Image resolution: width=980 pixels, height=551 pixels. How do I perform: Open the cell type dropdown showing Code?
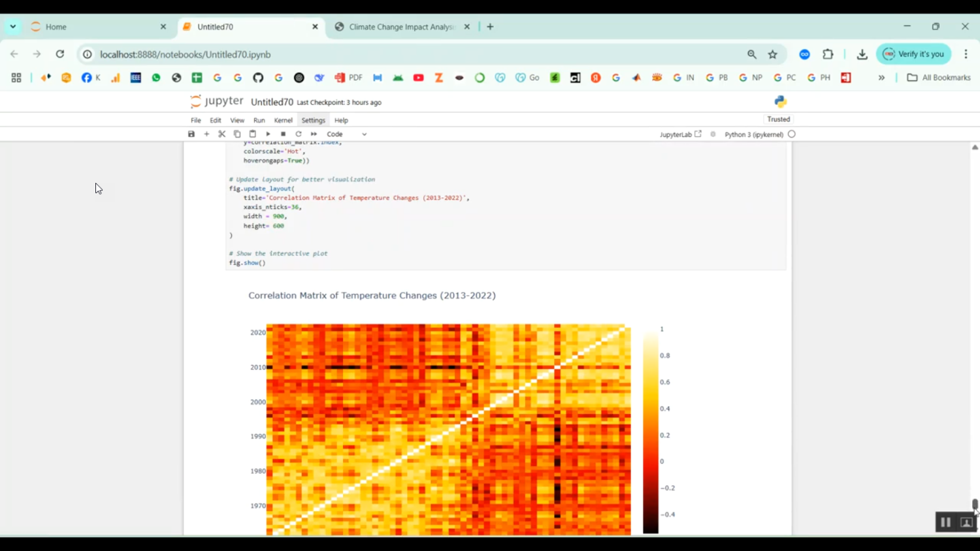click(345, 134)
